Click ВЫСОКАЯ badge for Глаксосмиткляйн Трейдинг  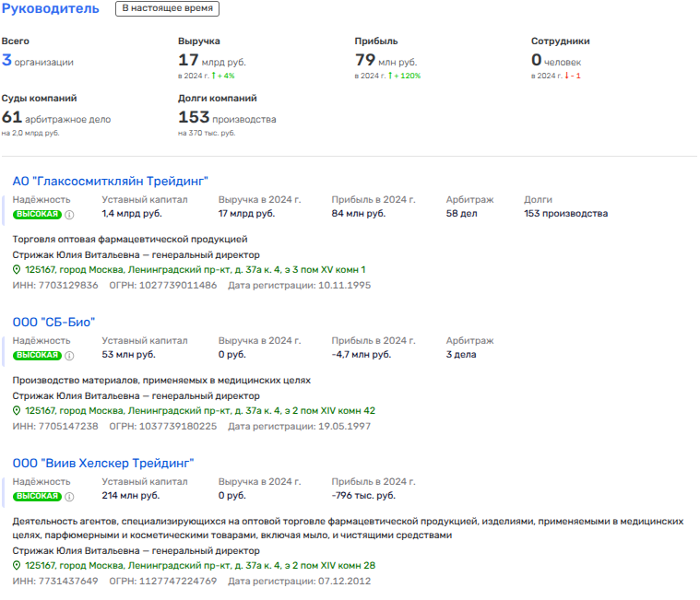(37, 215)
